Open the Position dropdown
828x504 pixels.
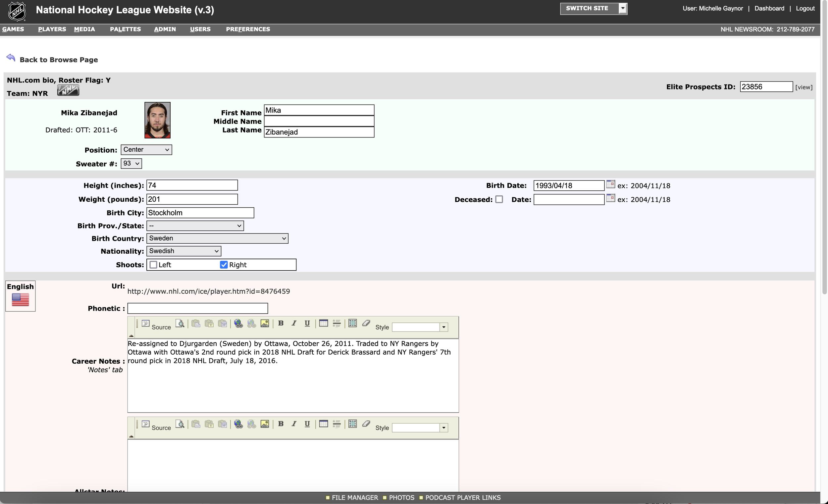click(146, 150)
